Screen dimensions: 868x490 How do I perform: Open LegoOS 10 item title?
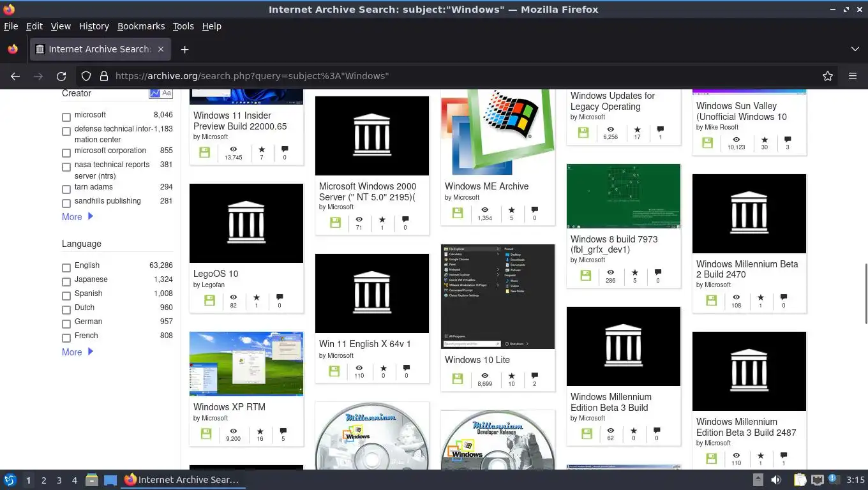pyautogui.click(x=216, y=274)
